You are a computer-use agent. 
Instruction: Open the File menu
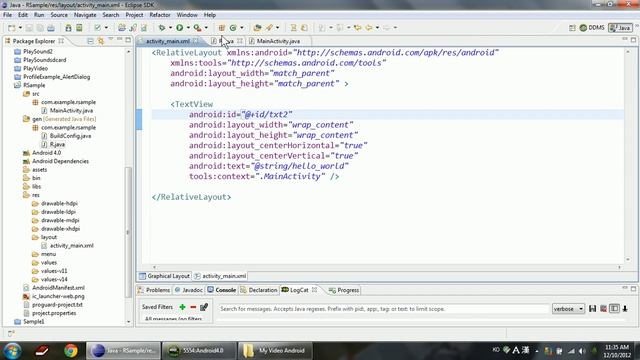click(7, 15)
